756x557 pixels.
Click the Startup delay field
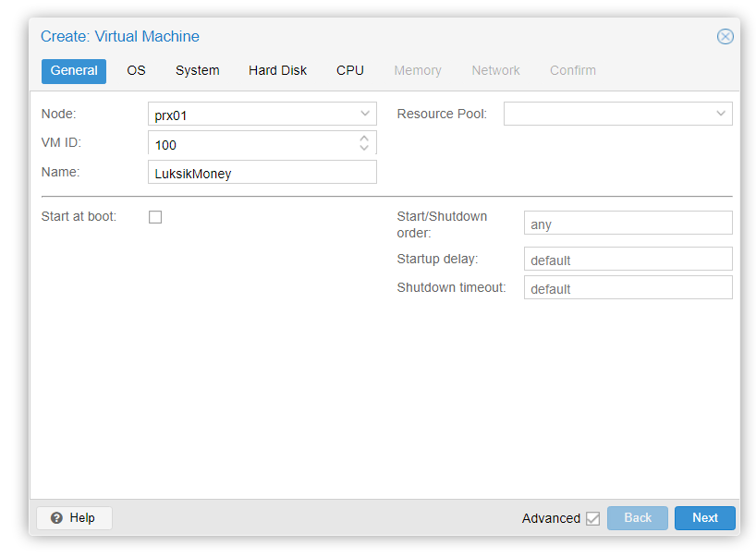[628, 260]
